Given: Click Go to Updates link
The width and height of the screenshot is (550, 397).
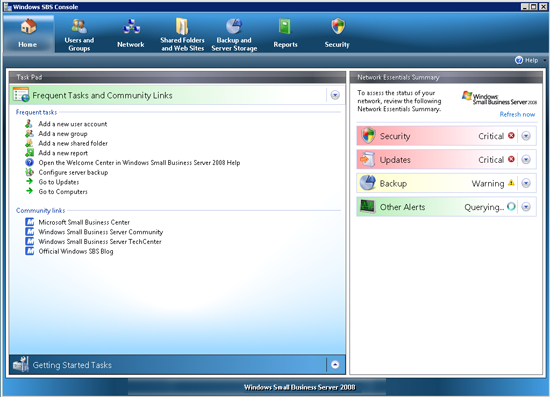Looking at the screenshot, I should click(59, 182).
